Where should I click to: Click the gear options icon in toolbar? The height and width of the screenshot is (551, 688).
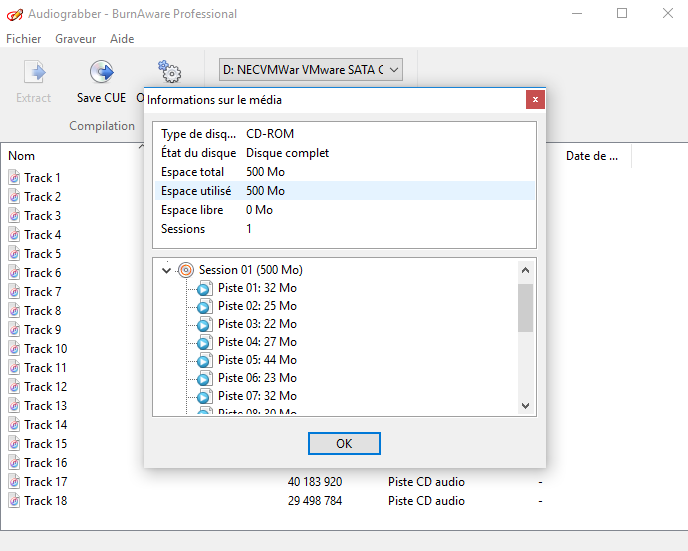[x=170, y=72]
